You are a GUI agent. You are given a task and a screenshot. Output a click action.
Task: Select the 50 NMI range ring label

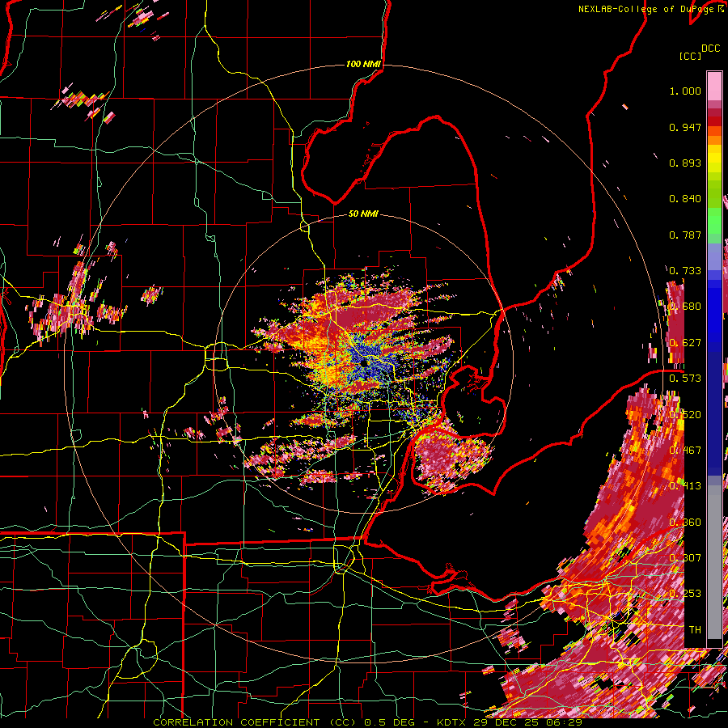(x=363, y=214)
